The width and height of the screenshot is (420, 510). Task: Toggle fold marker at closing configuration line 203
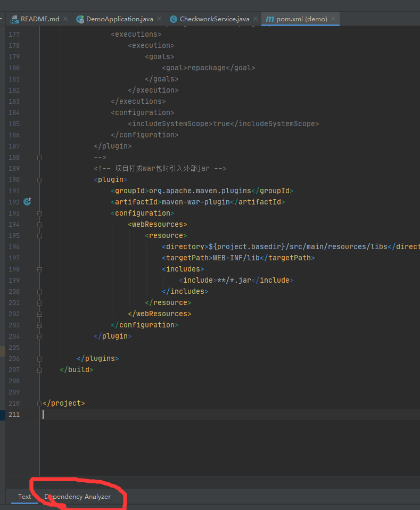(x=40, y=325)
